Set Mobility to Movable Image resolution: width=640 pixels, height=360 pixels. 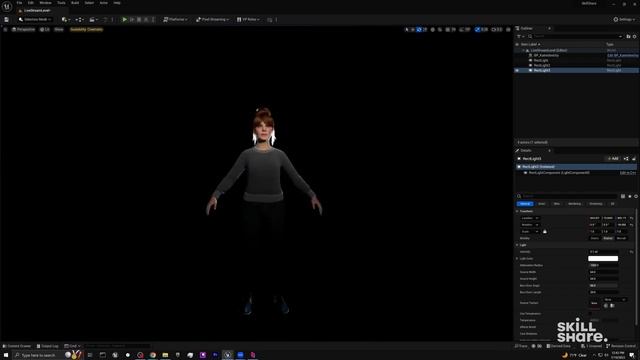pyautogui.click(x=621, y=238)
